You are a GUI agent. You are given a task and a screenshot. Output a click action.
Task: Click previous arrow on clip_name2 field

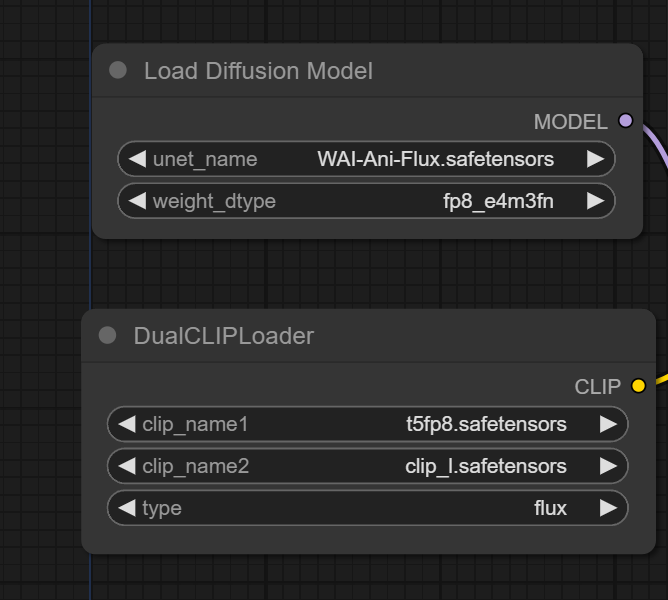coord(126,466)
